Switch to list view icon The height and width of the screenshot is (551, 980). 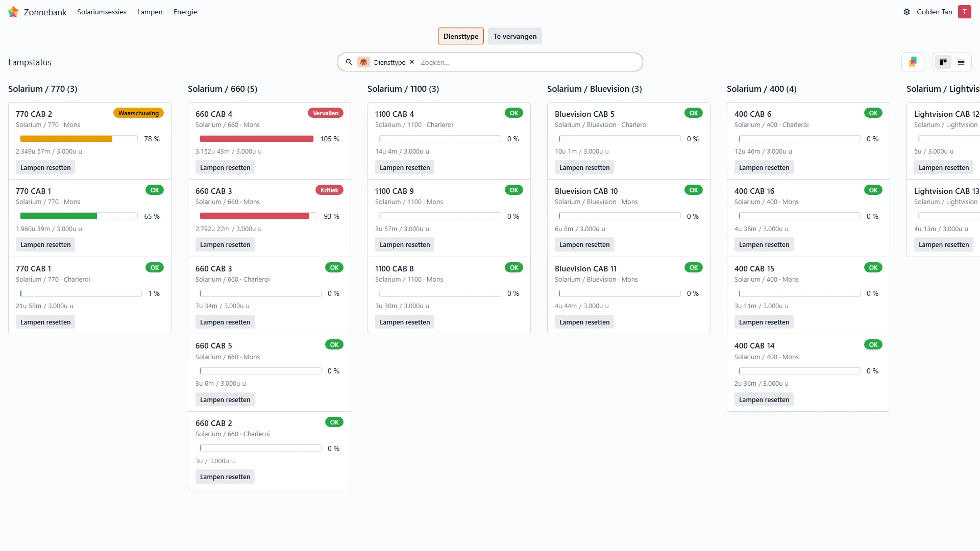coord(961,62)
